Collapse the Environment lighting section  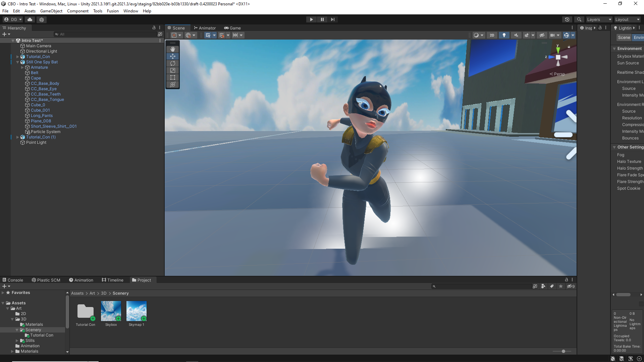[614, 49]
